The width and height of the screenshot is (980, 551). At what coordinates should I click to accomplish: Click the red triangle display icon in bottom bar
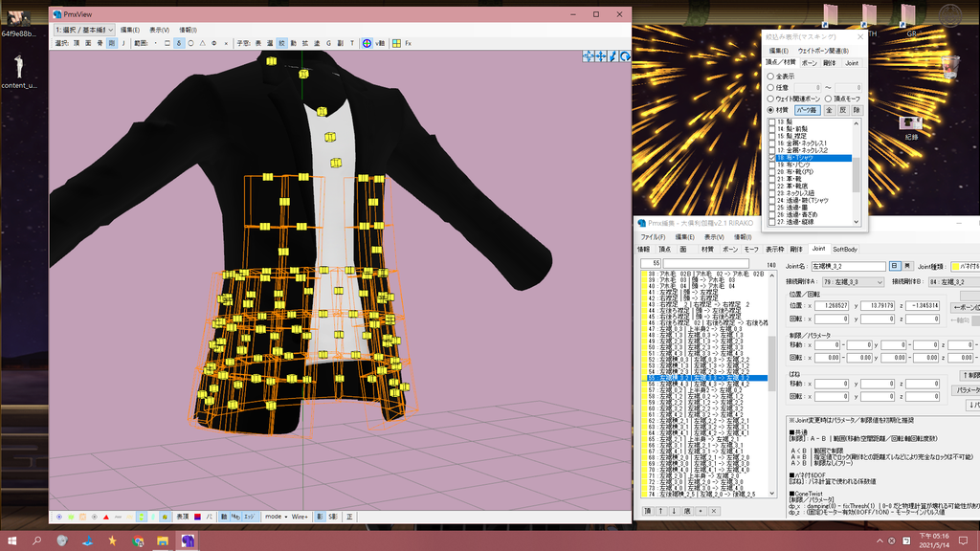click(x=106, y=517)
